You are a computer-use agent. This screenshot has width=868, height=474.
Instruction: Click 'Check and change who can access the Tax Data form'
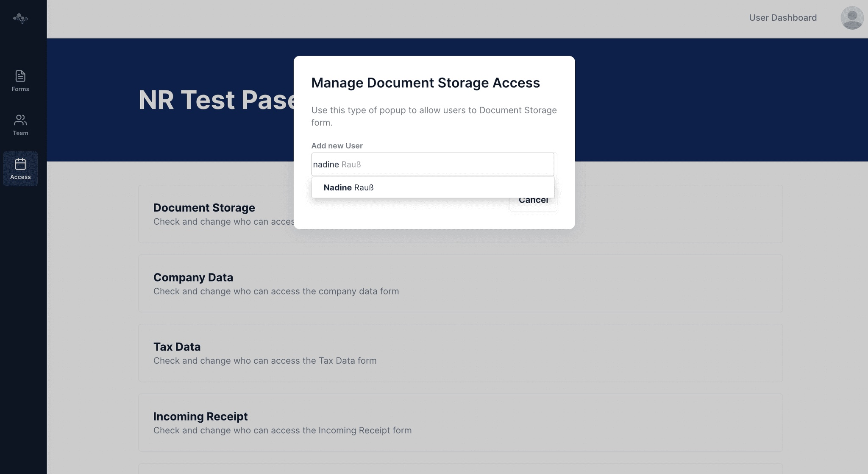click(x=265, y=361)
